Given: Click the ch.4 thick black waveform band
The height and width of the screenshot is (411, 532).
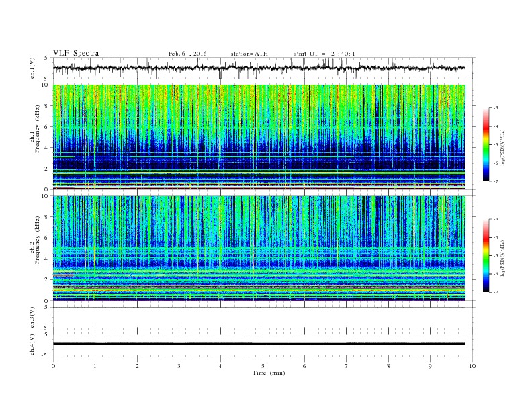Looking at the screenshot, I should [x=259, y=344].
